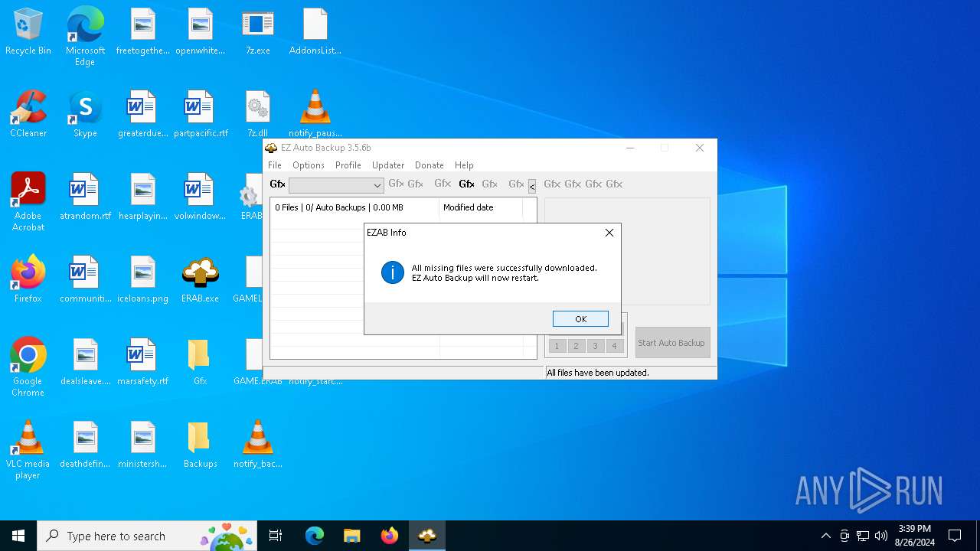Select numbered button 2
Viewport: 980px width, 551px height.
coord(577,346)
